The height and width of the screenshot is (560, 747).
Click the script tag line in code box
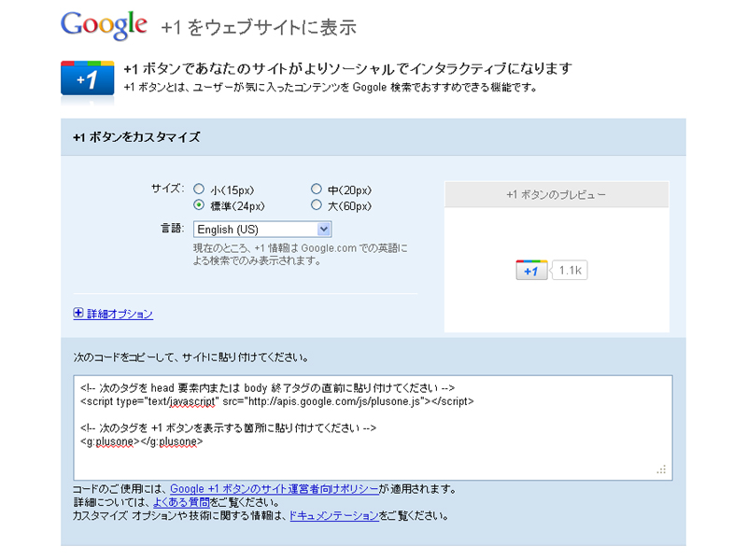point(277,401)
